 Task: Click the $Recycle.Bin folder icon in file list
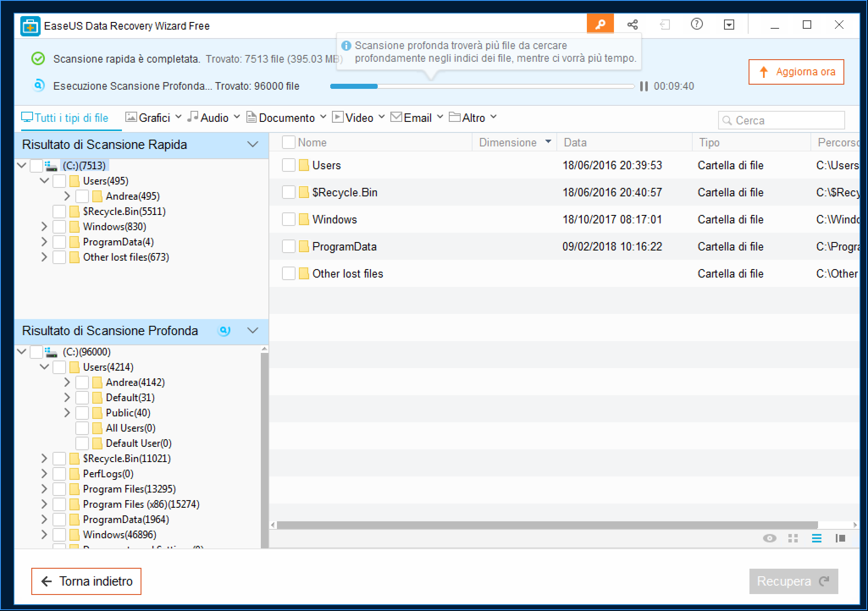(304, 193)
